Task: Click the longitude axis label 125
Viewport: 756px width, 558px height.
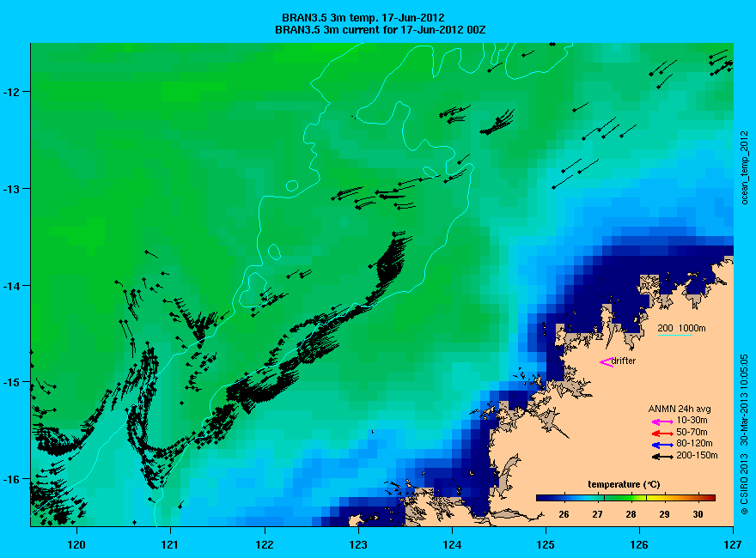Action: click(x=546, y=545)
